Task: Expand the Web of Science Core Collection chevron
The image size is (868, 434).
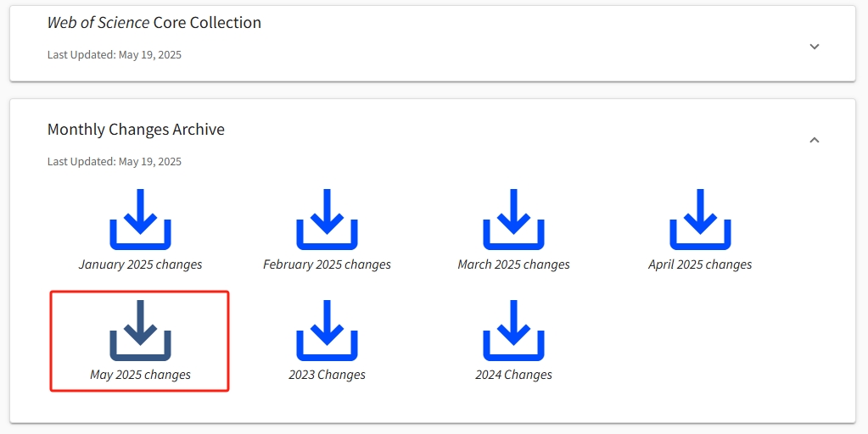Action: [x=815, y=47]
